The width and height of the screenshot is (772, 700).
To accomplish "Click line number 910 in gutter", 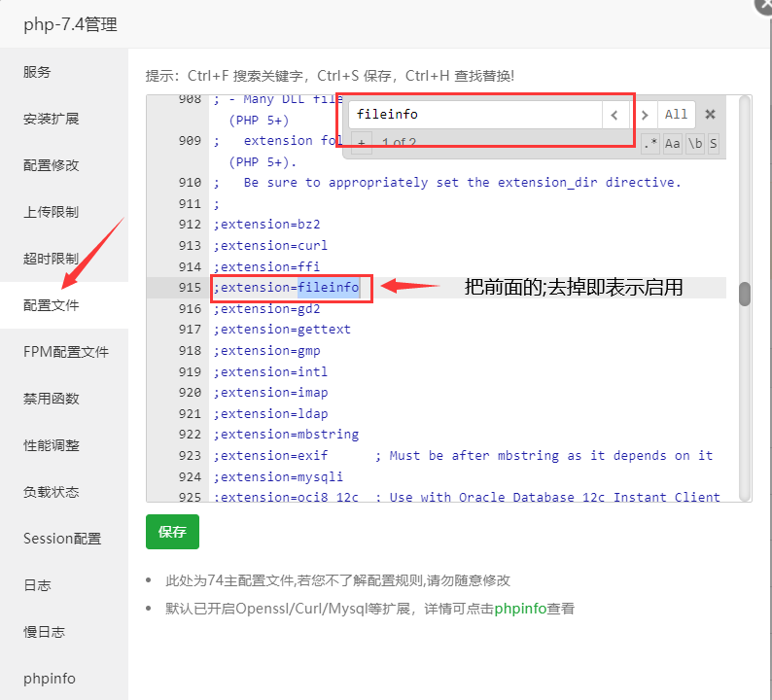I will click(190, 183).
